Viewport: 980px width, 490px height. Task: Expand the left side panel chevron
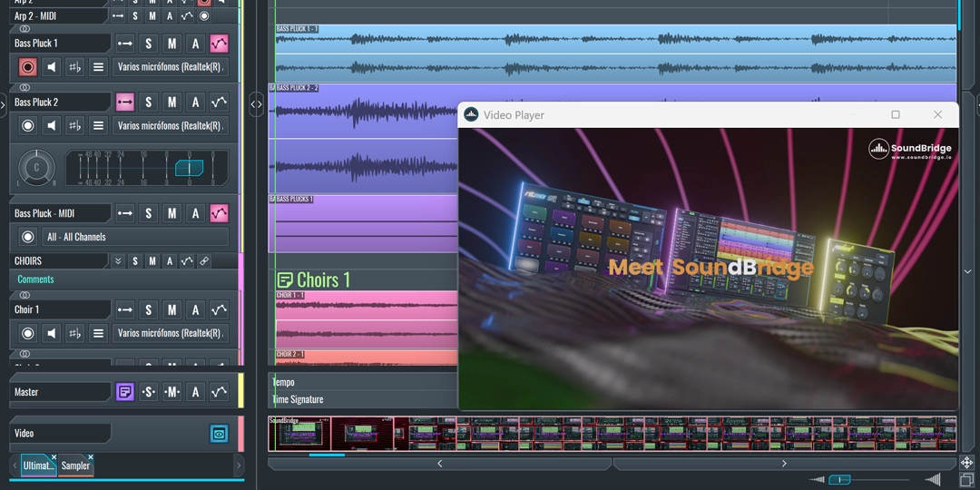coord(3,105)
